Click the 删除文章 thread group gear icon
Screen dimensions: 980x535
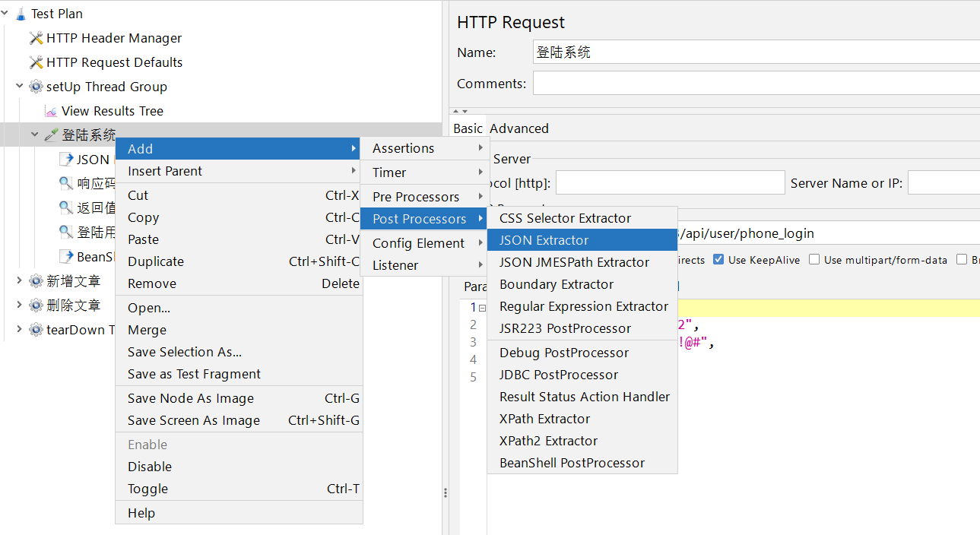click(36, 305)
